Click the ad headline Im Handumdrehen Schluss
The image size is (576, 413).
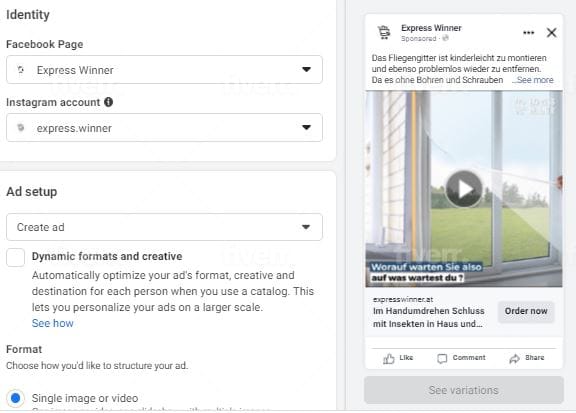coord(429,317)
